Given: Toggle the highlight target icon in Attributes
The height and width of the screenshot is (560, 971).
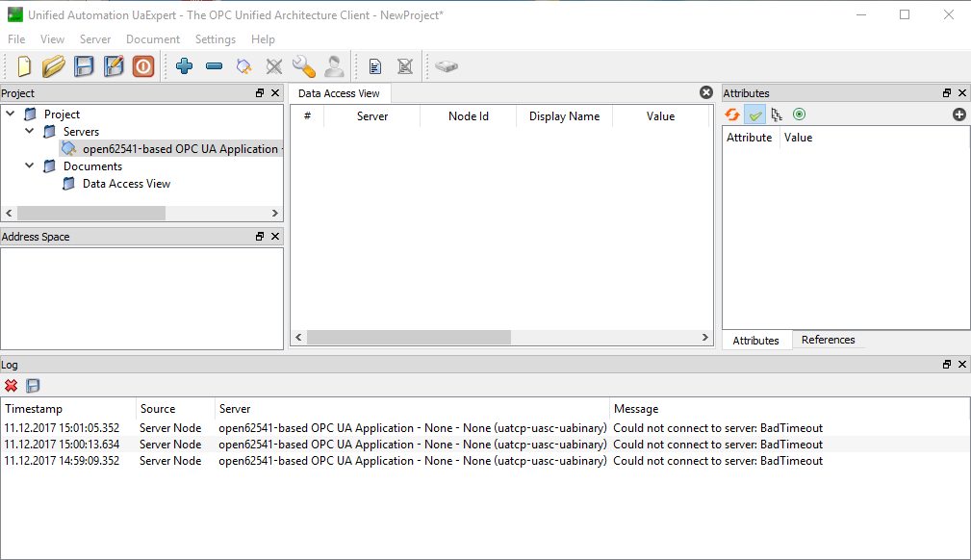Looking at the screenshot, I should pos(799,115).
